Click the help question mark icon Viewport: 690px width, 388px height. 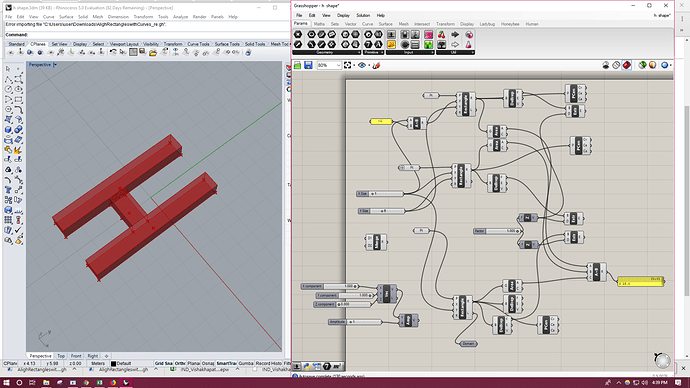(327, 366)
